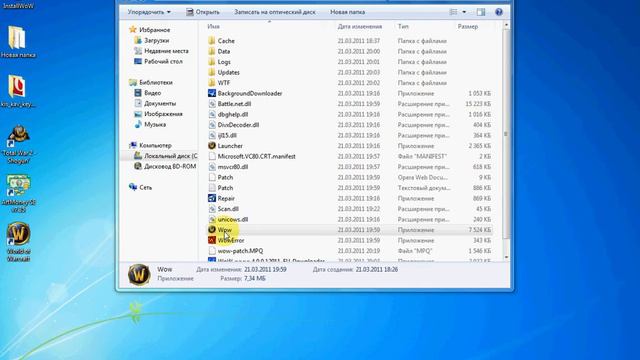The image size is (640, 360).
Task: Open Explorer help question mark icon
Action: 499,12
